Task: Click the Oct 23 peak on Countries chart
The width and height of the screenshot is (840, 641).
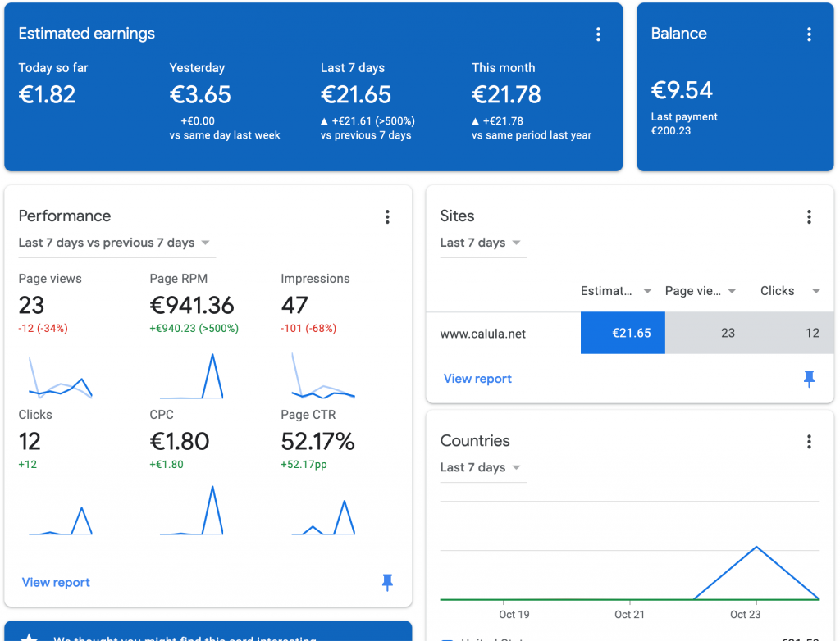Action: point(756,547)
